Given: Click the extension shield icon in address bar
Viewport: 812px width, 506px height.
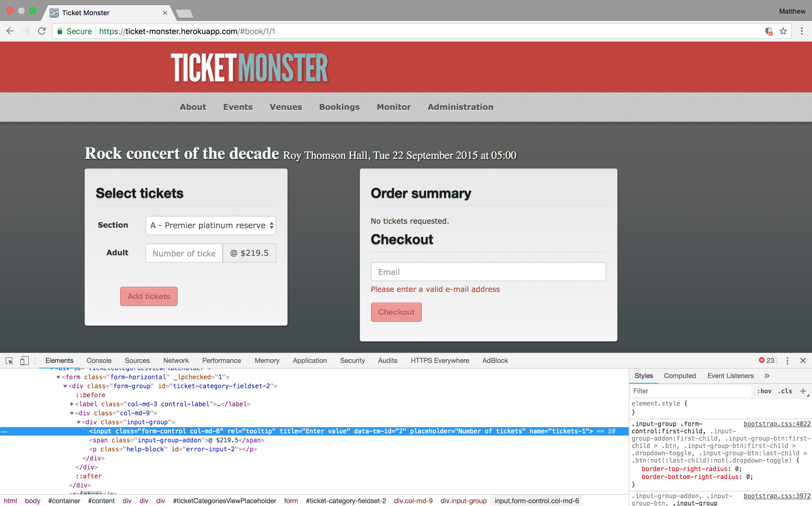Looking at the screenshot, I should [769, 31].
